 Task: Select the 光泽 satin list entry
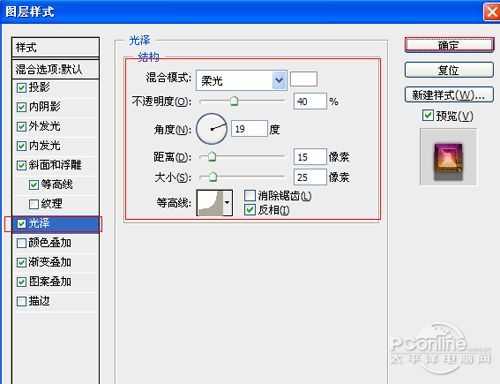(56, 224)
